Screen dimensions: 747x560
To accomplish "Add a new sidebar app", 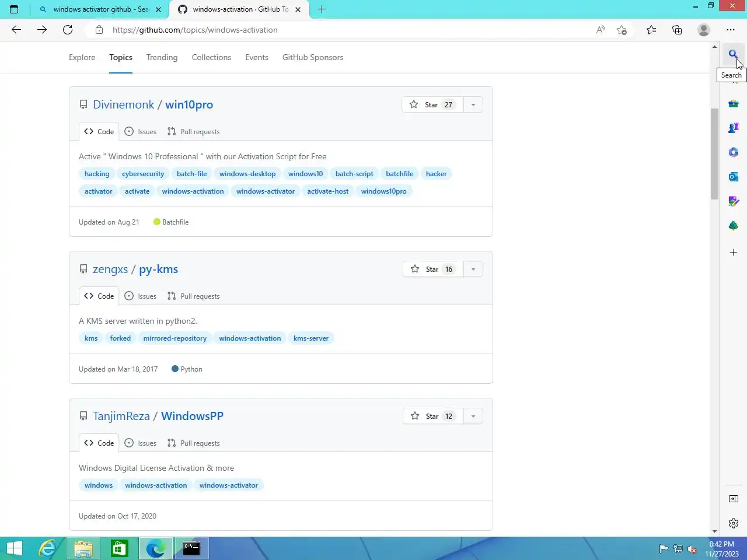I will click(x=734, y=253).
